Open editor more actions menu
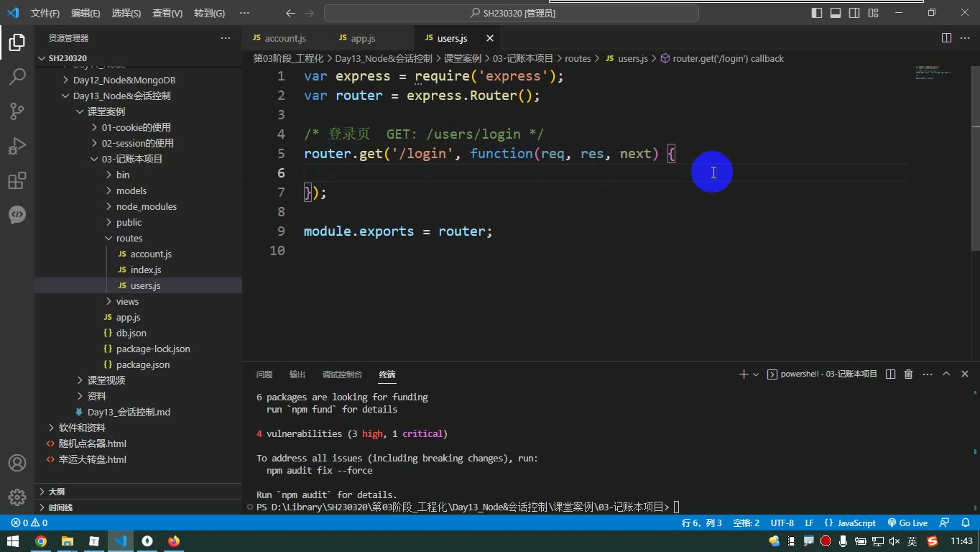The image size is (980, 552). pyautogui.click(x=964, y=38)
